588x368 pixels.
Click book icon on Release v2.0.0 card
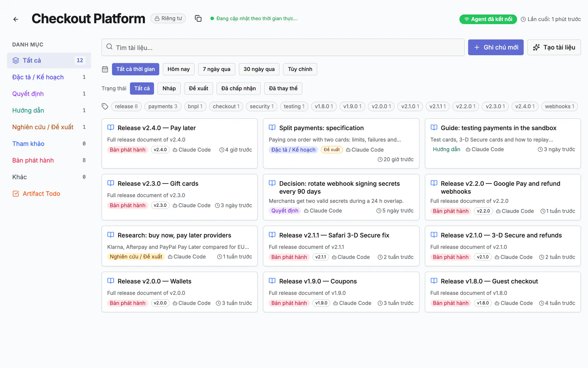[111, 281]
